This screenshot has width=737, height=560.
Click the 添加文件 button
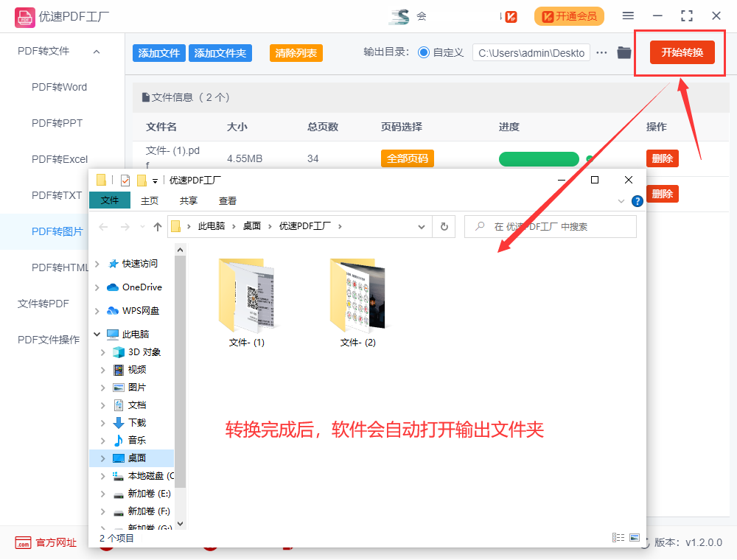tap(159, 53)
